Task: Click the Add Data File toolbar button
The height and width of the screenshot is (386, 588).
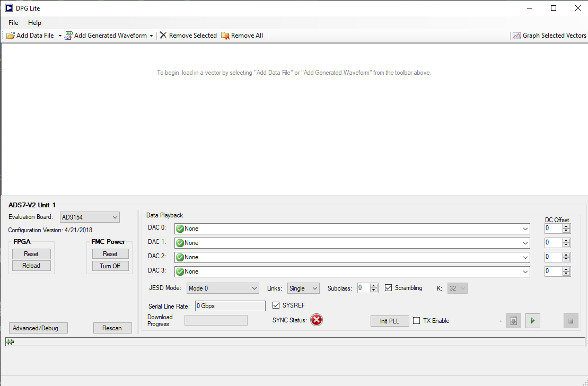Action: 30,36
